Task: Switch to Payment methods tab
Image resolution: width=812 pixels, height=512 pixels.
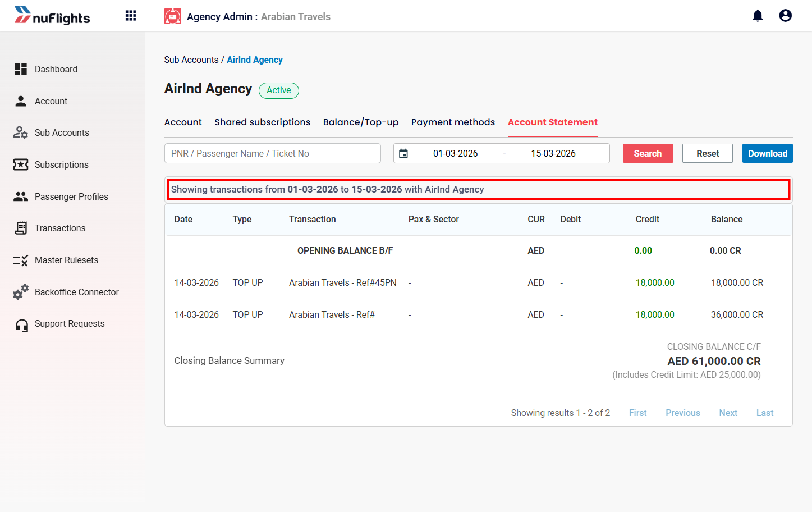Action: click(453, 122)
